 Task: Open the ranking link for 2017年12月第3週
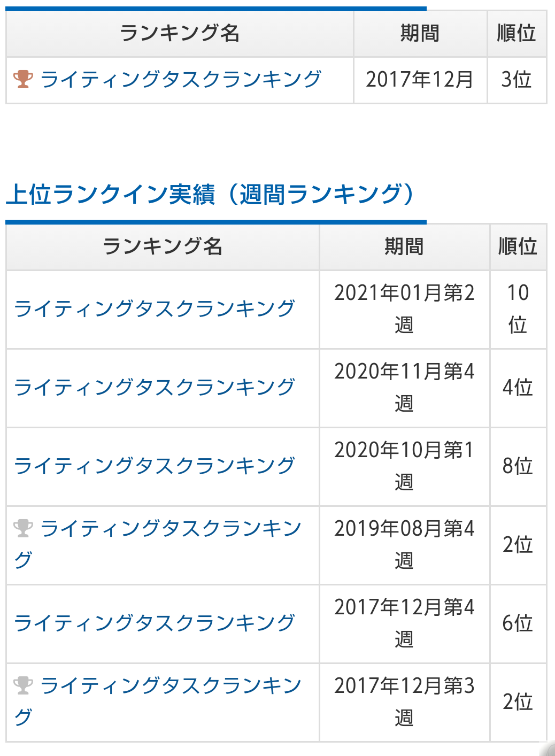point(158,701)
